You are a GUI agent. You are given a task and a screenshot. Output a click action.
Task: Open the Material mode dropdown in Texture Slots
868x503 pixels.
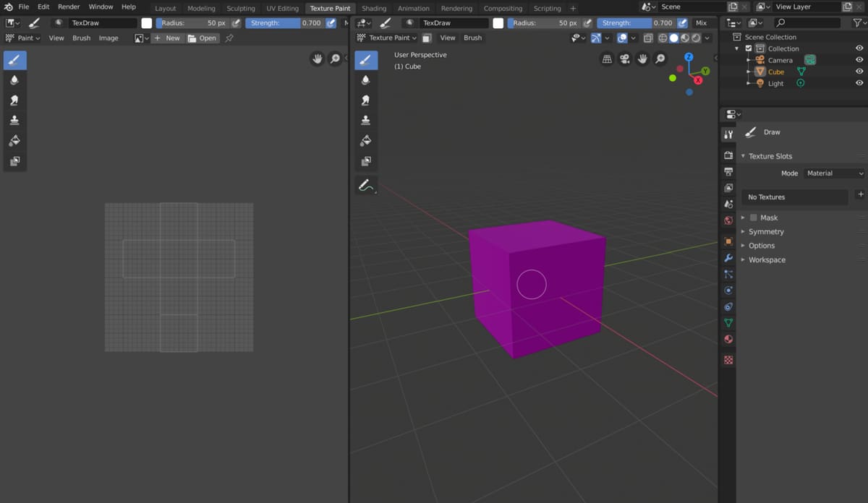click(x=834, y=173)
